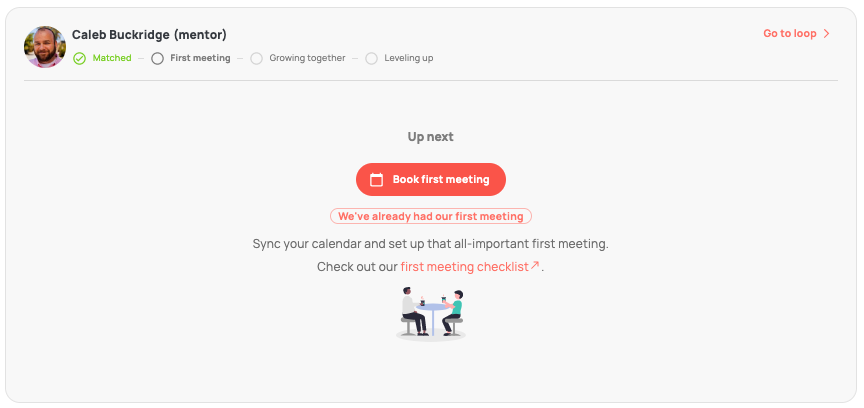Click the Up next heading

[431, 137]
